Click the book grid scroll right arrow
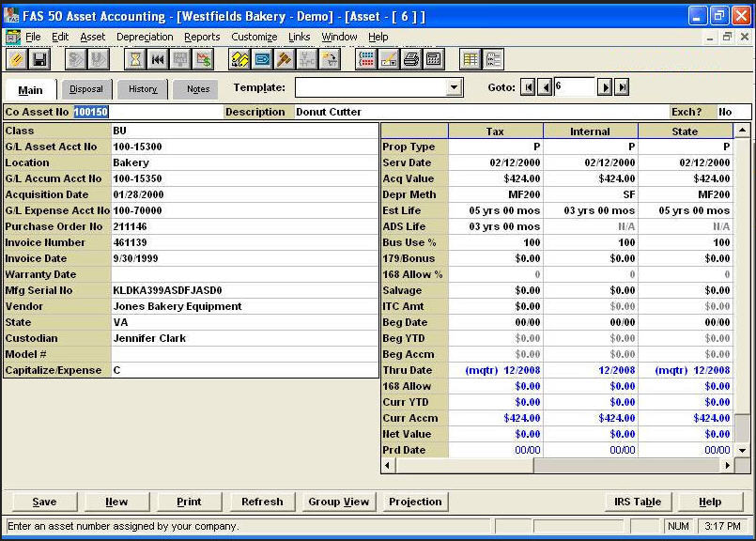Viewport: 756px width, 541px height. 727,466
